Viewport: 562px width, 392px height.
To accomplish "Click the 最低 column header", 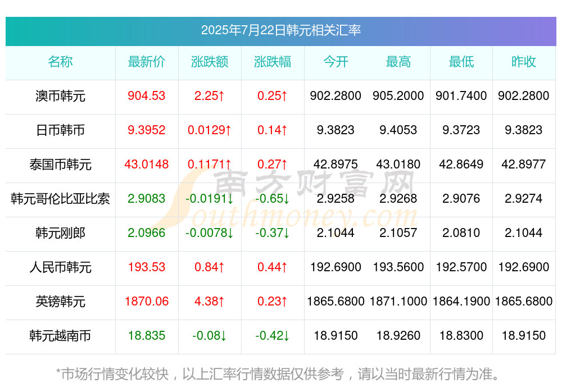I will 461,62.
